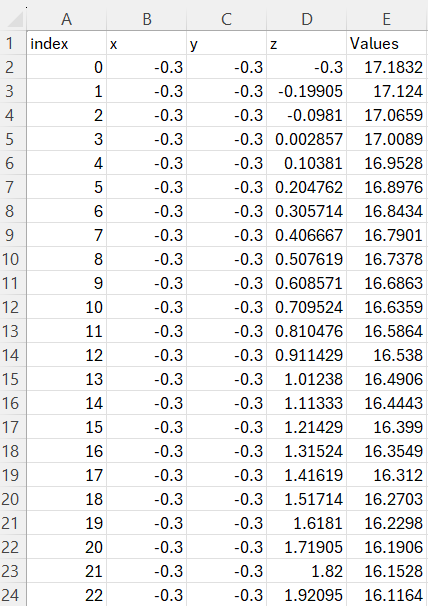Select cell showing 0.002857
This screenshot has width=428, height=606.
tap(307, 139)
